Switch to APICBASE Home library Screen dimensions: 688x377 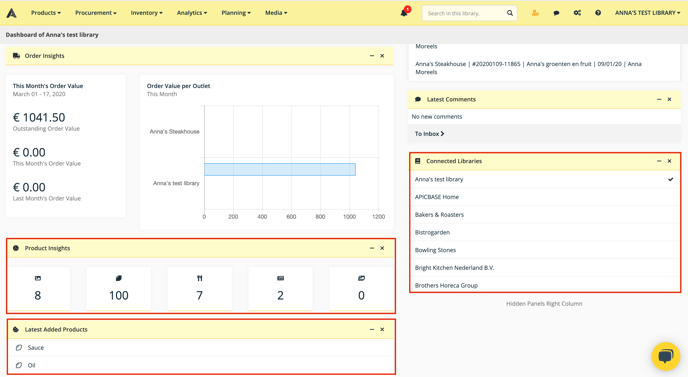[x=544, y=197]
